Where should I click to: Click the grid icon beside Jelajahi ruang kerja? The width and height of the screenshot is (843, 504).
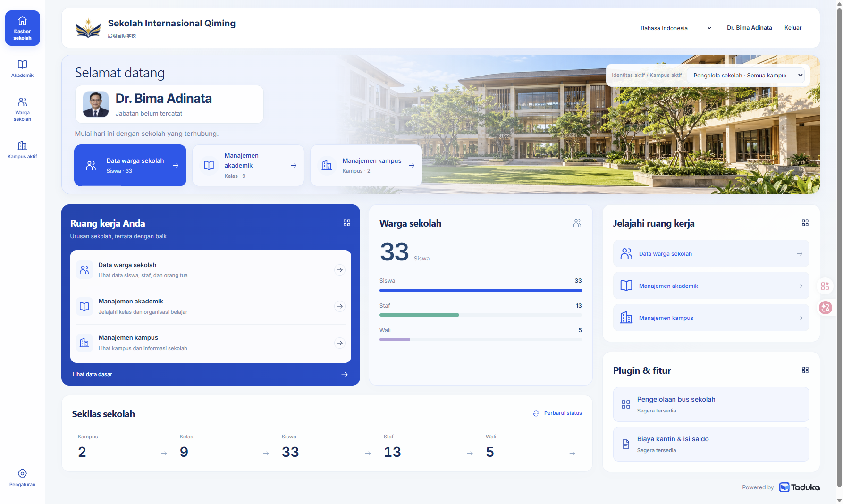805,223
